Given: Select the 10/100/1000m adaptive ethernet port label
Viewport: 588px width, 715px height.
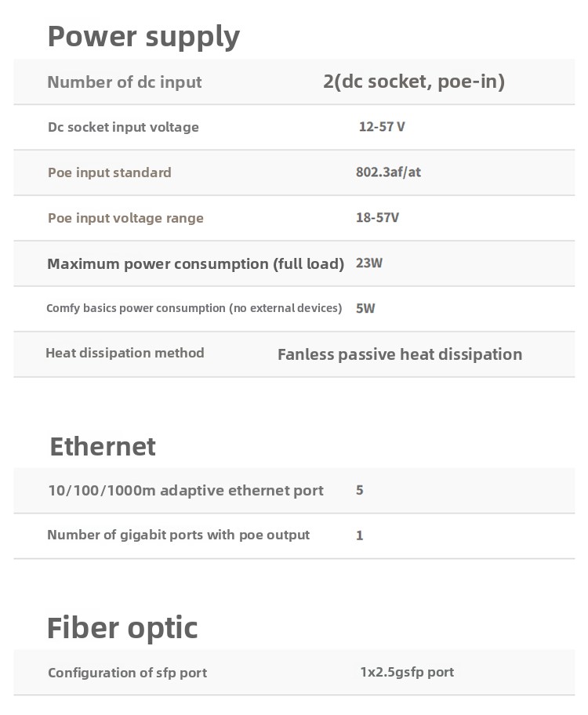Looking at the screenshot, I should coord(186,491).
